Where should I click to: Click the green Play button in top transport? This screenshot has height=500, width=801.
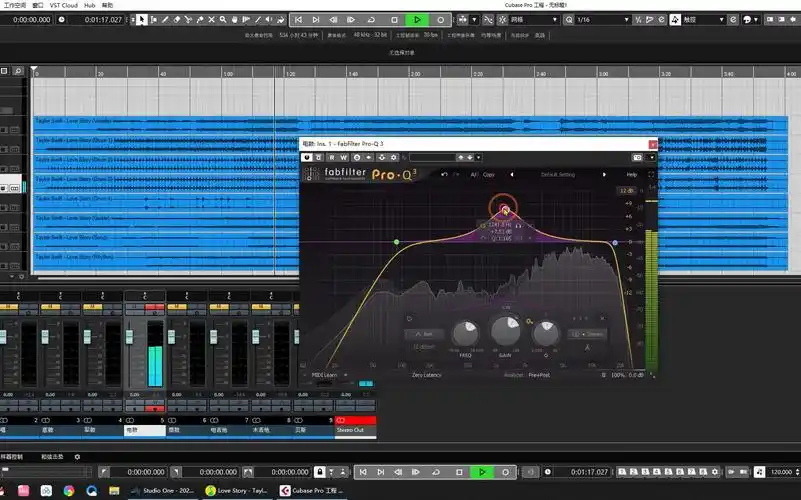click(x=419, y=19)
